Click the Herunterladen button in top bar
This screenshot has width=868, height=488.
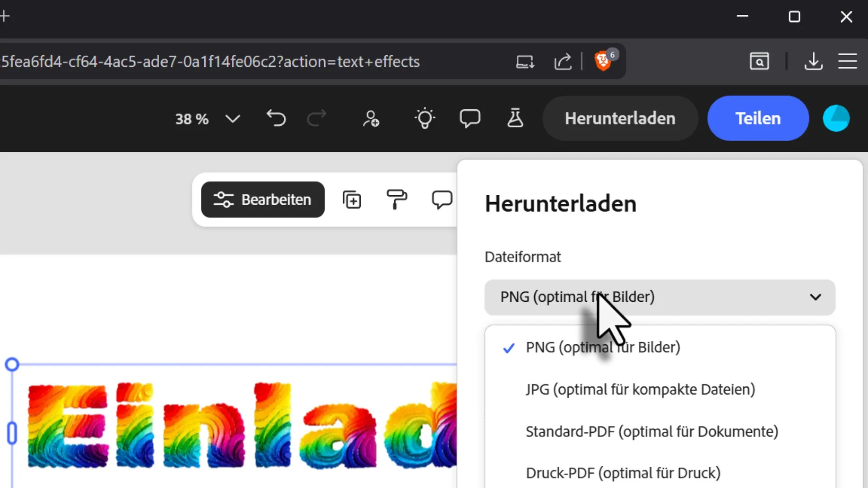[620, 118]
